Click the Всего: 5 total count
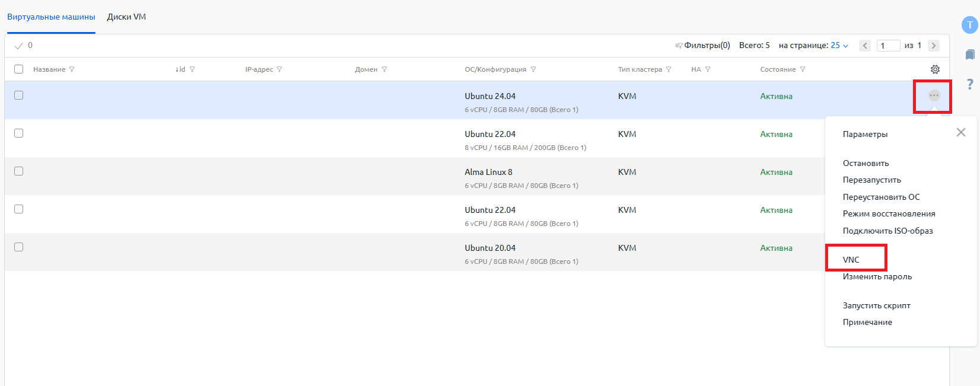Image resolution: width=980 pixels, height=386 pixels. tap(755, 46)
